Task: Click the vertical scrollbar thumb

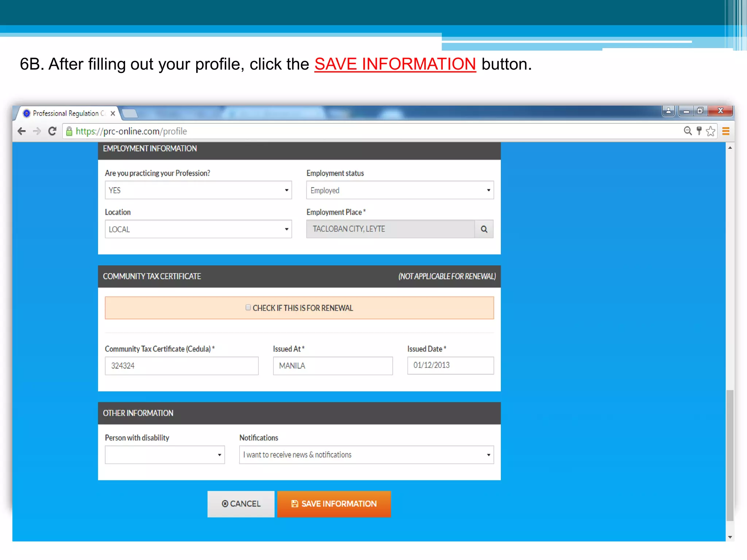Action: (x=730, y=455)
